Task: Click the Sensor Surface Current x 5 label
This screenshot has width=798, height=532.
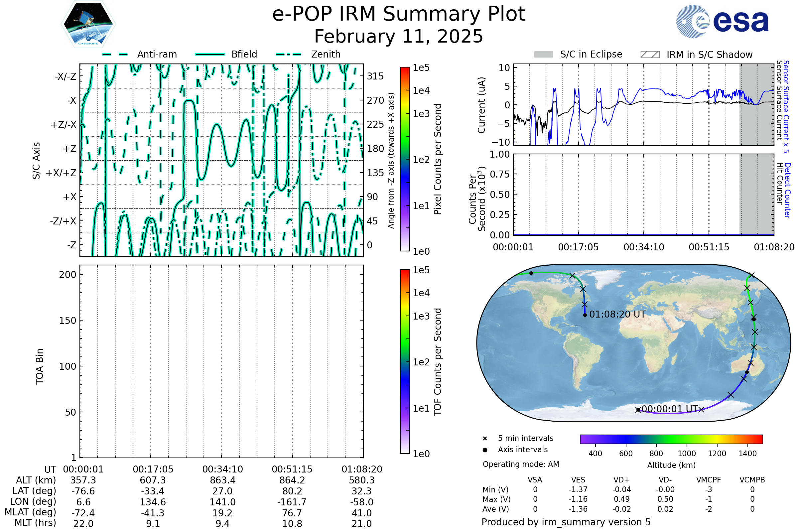Action: 786,106
